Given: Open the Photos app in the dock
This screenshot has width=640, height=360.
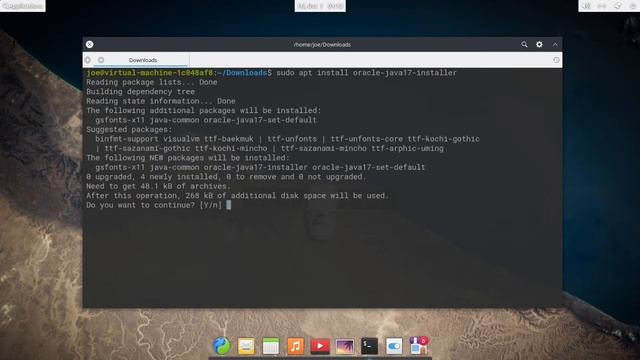Looking at the screenshot, I should [x=345, y=346].
